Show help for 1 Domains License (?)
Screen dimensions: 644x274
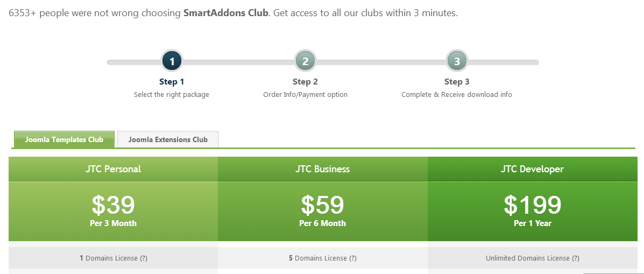click(x=144, y=258)
